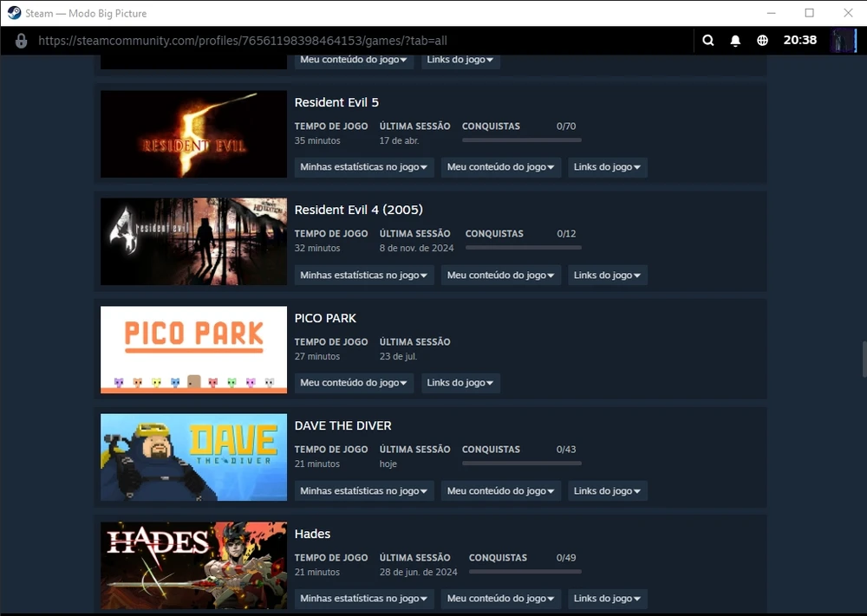This screenshot has height=616, width=867.
Task: Open DAVE THE DIVER 'Meu conteúdo do jogo'
Action: 501,491
